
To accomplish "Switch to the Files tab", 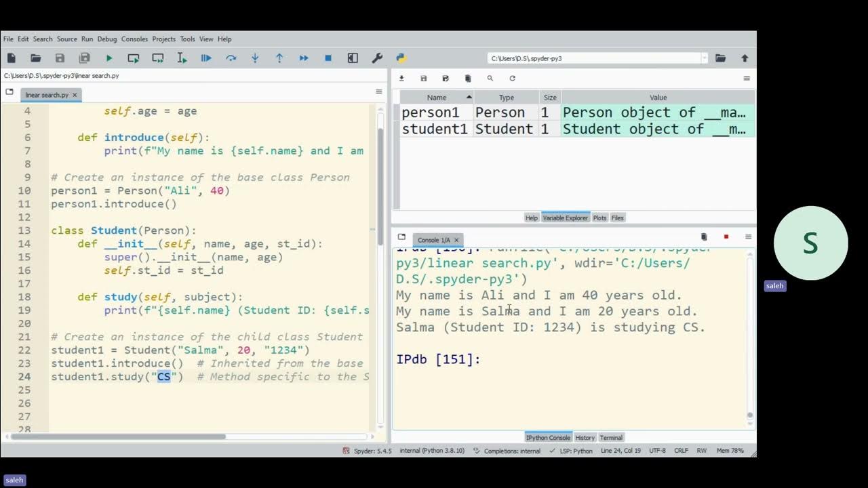I will click(618, 218).
